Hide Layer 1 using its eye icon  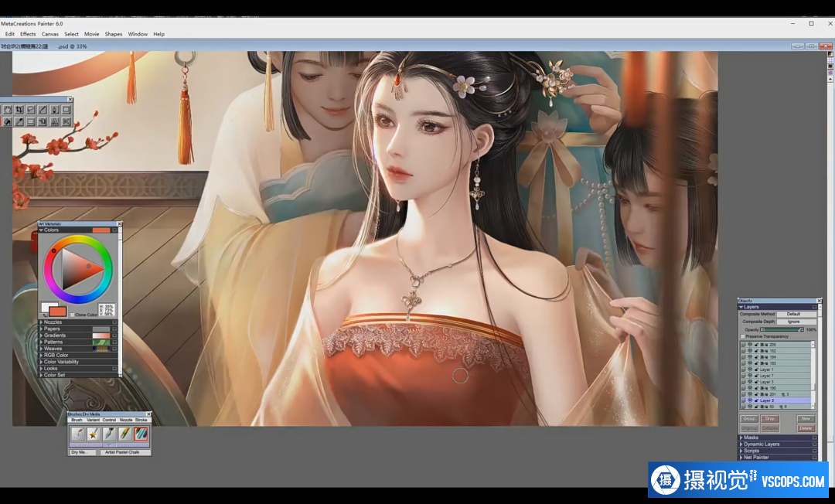pos(749,369)
